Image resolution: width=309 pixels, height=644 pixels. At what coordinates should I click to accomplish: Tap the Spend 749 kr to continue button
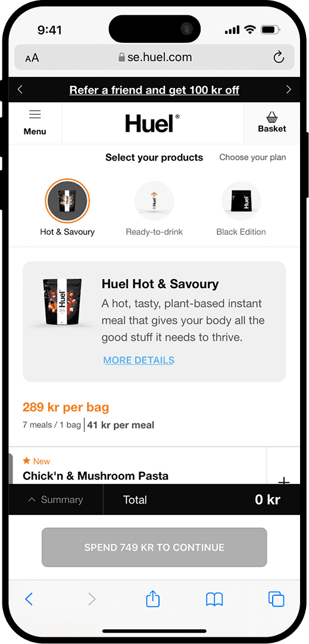coord(154,547)
